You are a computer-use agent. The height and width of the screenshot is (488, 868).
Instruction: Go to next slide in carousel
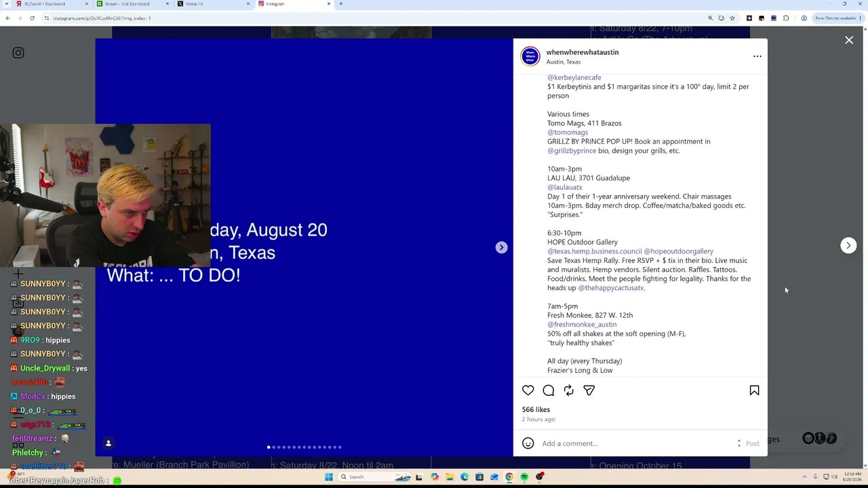point(501,247)
